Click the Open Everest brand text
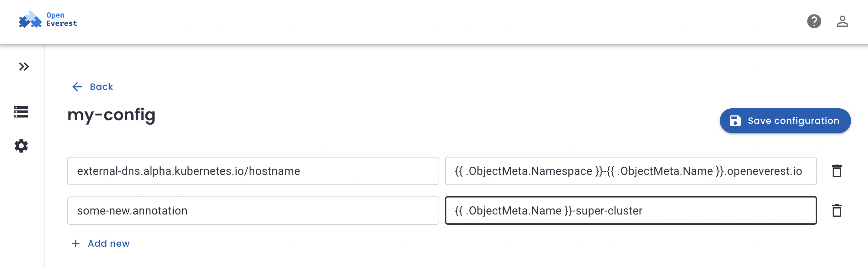Image resolution: width=868 pixels, height=269 pixels. tap(61, 19)
